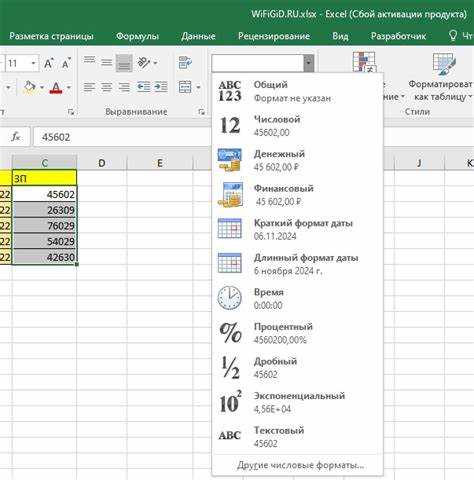Select the cell containing 54029

(44, 241)
